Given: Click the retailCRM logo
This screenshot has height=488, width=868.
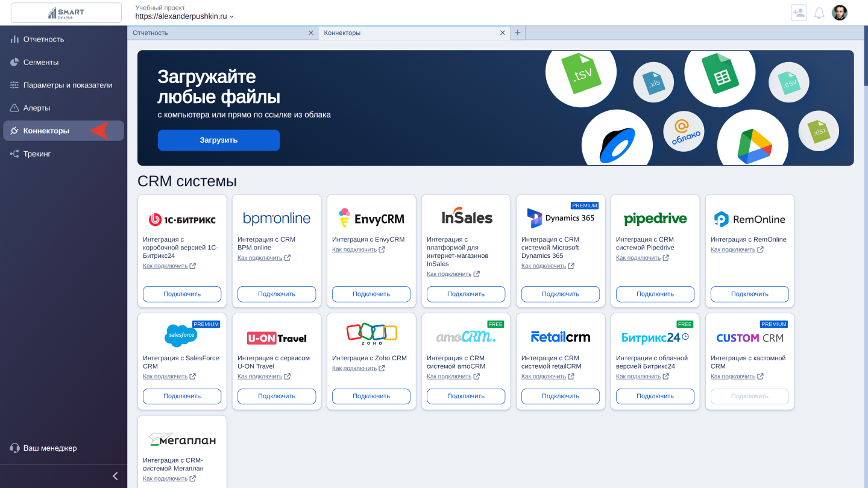Looking at the screenshot, I should click(561, 337).
